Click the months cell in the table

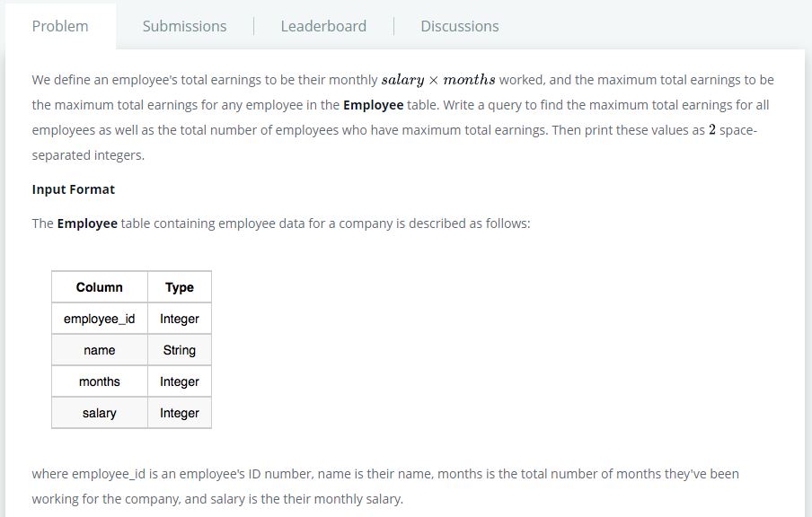(x=100, y=381)
